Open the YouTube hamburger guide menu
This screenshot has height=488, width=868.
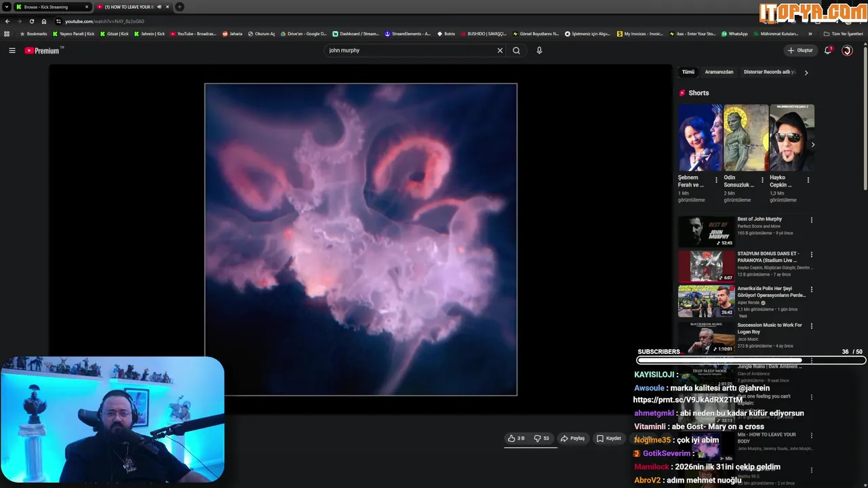click(12, 50)
